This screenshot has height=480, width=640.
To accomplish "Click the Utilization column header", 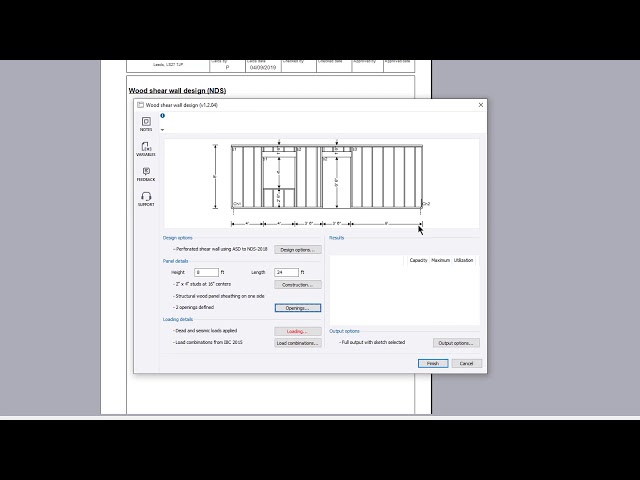I will (x=464, y=260).
